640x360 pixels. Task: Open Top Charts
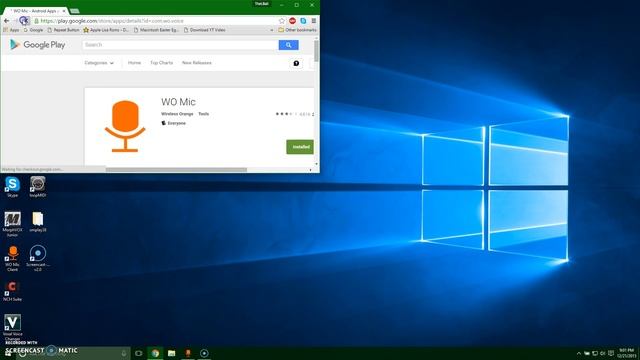pos(161,63)
